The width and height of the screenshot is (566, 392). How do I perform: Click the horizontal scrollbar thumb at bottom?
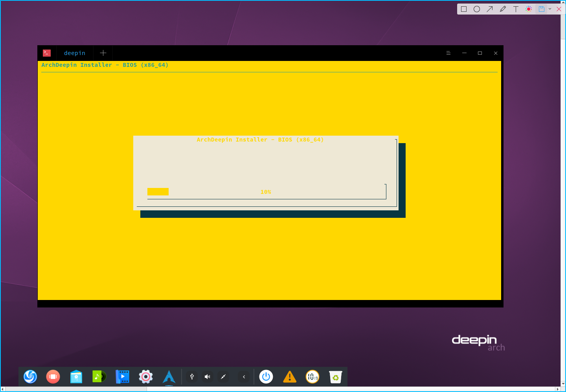click(77, 389)
